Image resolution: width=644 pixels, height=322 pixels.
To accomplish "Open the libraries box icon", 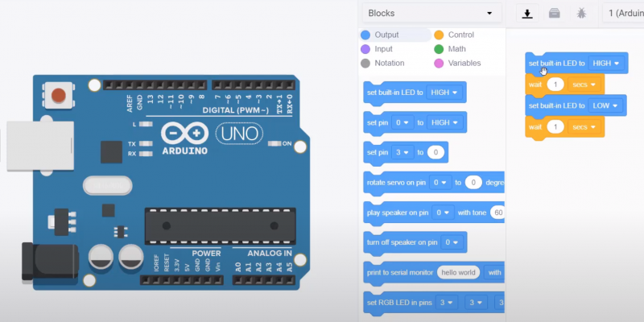I will tap(554, 14).
